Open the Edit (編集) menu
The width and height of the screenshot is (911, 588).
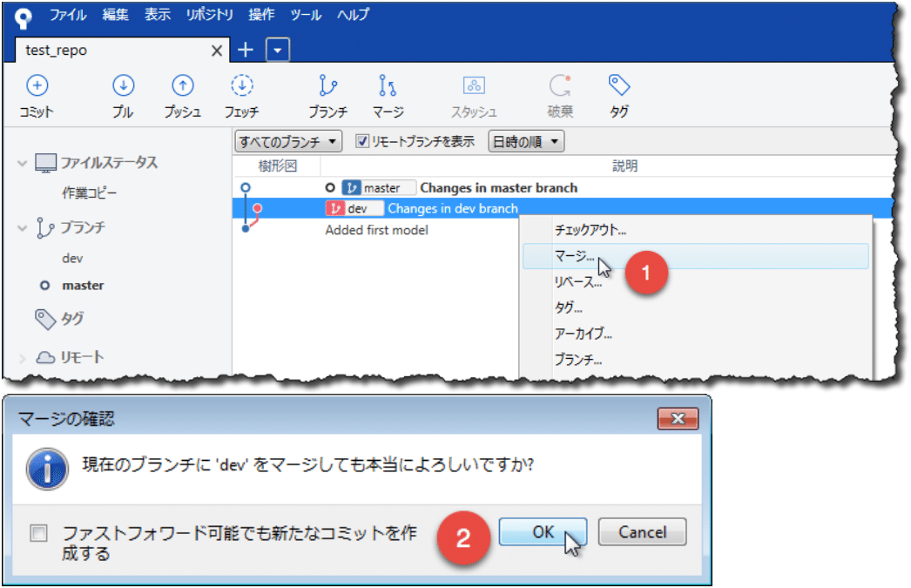point(115,15)
